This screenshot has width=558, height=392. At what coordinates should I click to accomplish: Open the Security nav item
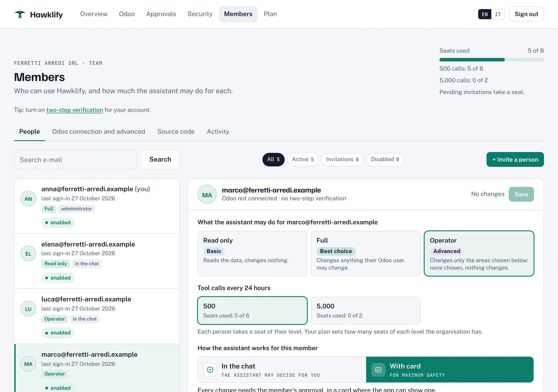tap(200, 14)
